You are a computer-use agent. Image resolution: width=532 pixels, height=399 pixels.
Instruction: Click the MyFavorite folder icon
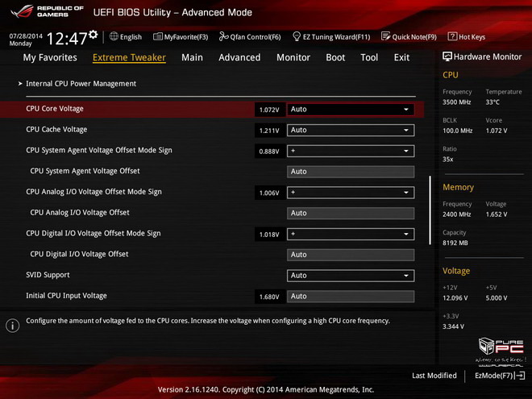point(158,36)
